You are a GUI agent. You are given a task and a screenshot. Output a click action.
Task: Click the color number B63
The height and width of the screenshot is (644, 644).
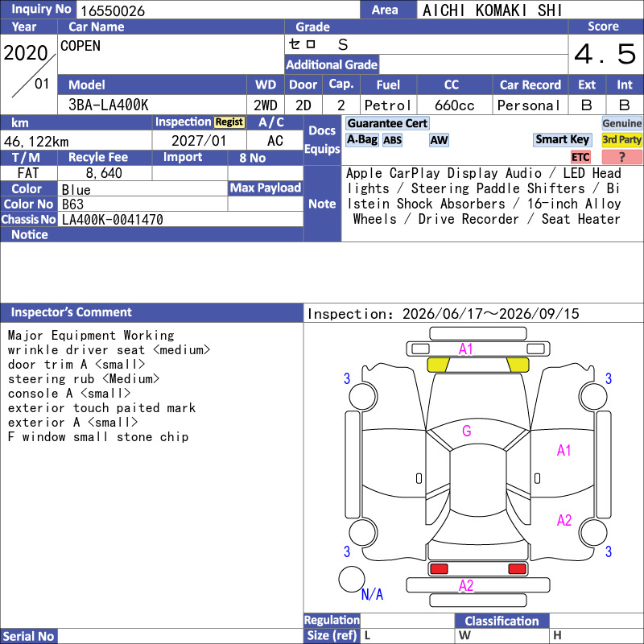pos(72,204)
